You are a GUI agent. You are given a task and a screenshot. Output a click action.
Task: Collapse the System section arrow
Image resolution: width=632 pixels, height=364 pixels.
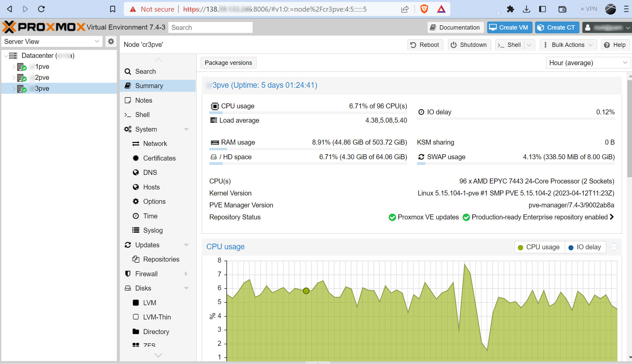(186, 129)
